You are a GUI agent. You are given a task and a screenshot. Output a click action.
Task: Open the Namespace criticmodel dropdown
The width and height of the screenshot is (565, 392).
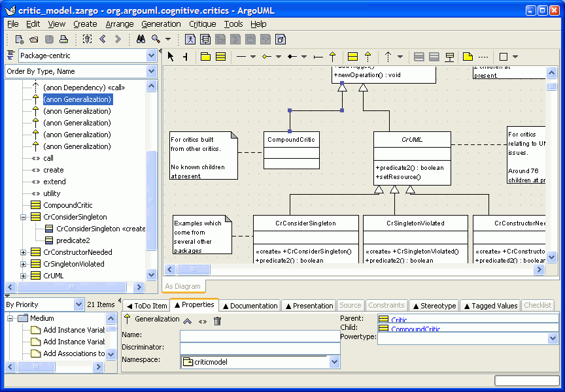tap(334, 362)
